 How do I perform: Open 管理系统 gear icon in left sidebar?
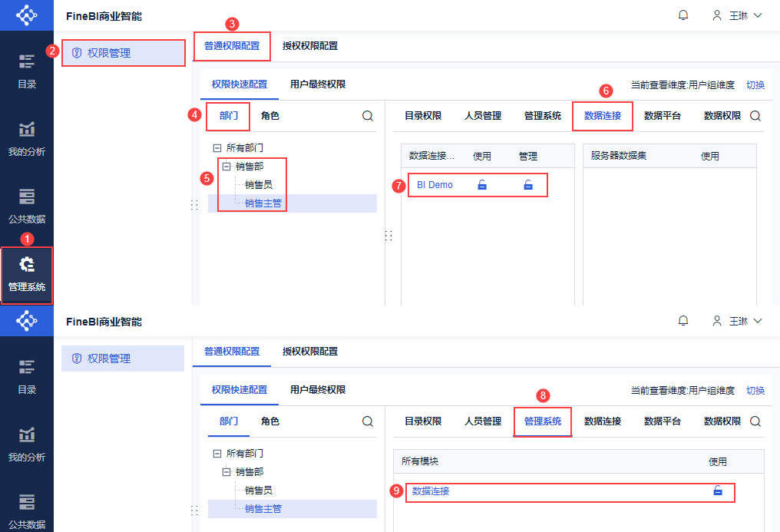(27, 266)
